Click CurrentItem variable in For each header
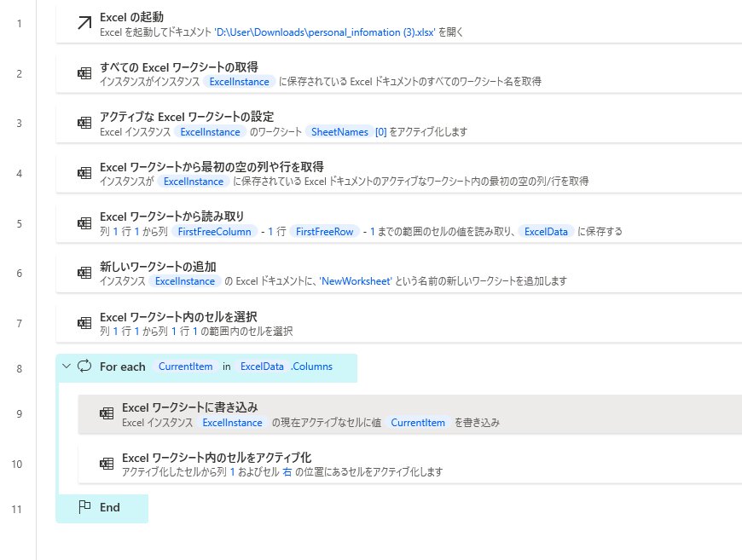The height and width of the screenshot is (560, 742). tap(186, 367)
